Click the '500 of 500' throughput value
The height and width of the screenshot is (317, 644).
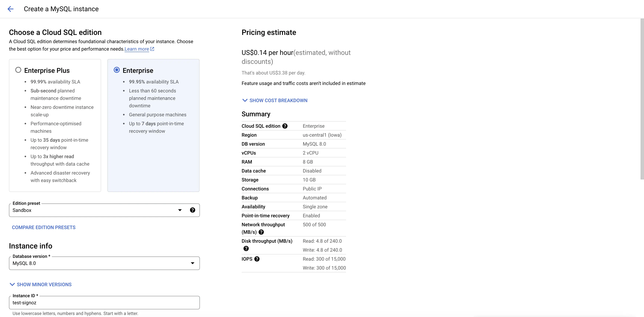pos(314,225)
